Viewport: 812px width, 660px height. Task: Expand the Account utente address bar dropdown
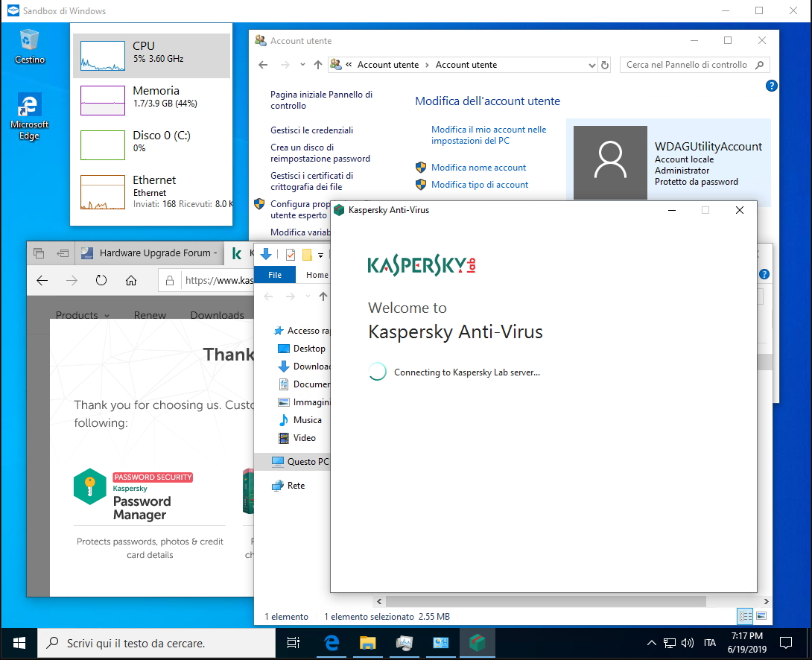[x=592, y=66]
